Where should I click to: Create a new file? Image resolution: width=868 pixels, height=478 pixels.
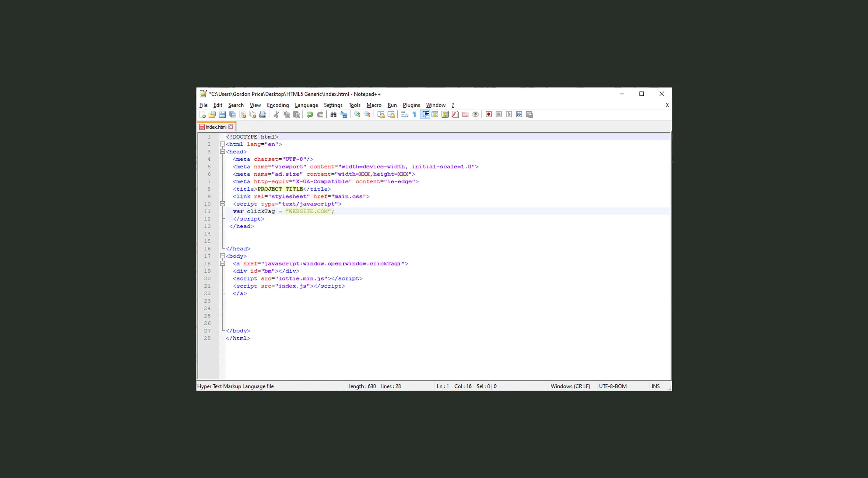pos(202,114)
